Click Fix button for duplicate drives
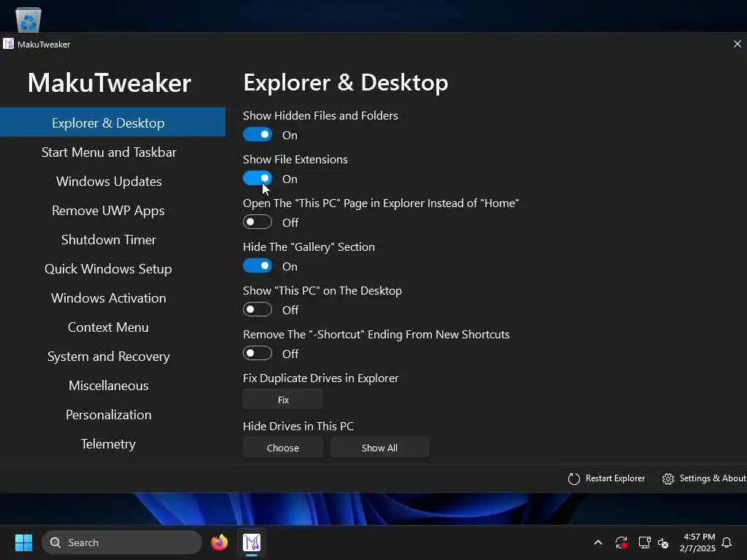Image resolution: width=747 pixels, height=560 pixels. 283,400
